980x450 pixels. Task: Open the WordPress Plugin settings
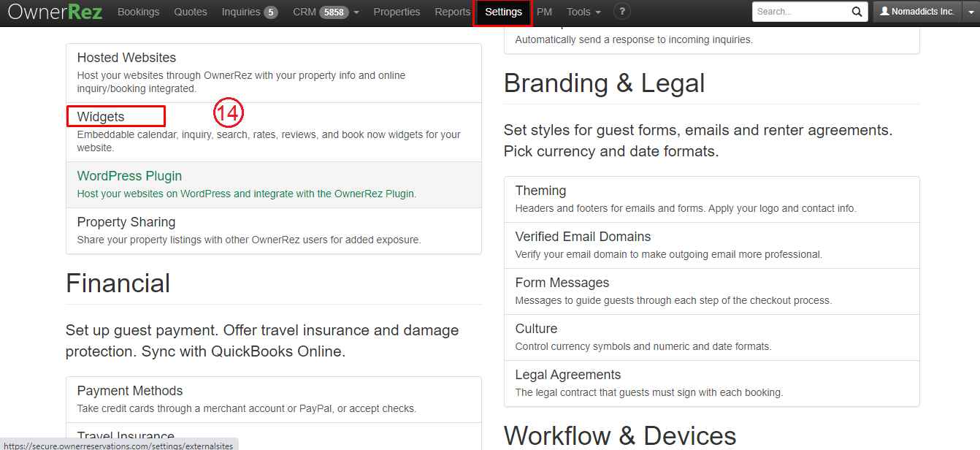(x=274, y=185)
